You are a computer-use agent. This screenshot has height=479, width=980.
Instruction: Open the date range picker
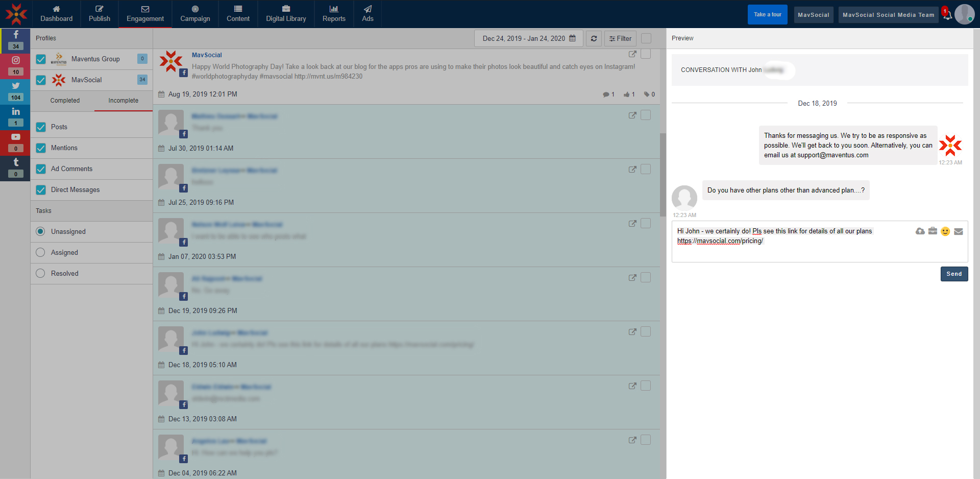528,38
